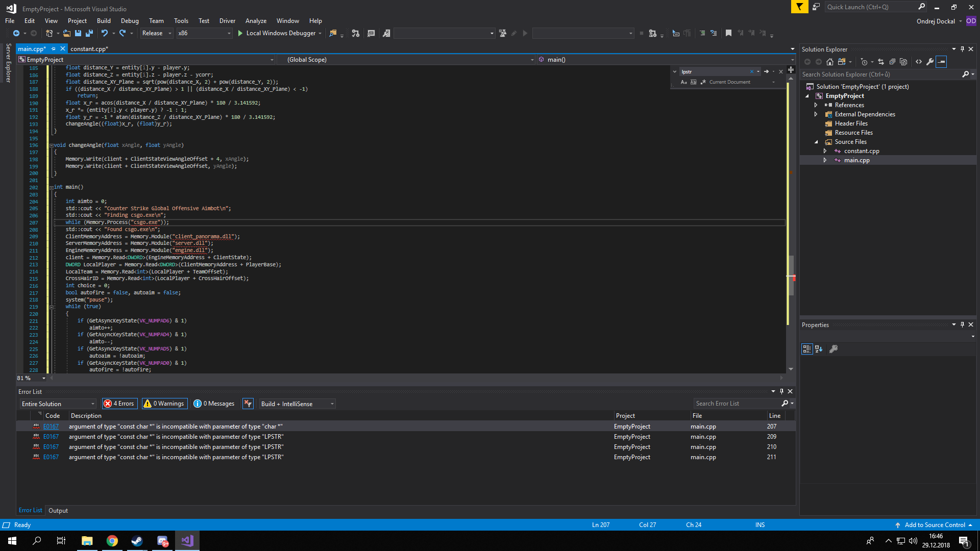Expand the constant.cpp tree node
Viewport: 980px width, 551px height.
pyautogui.click(x=825, y=151)
